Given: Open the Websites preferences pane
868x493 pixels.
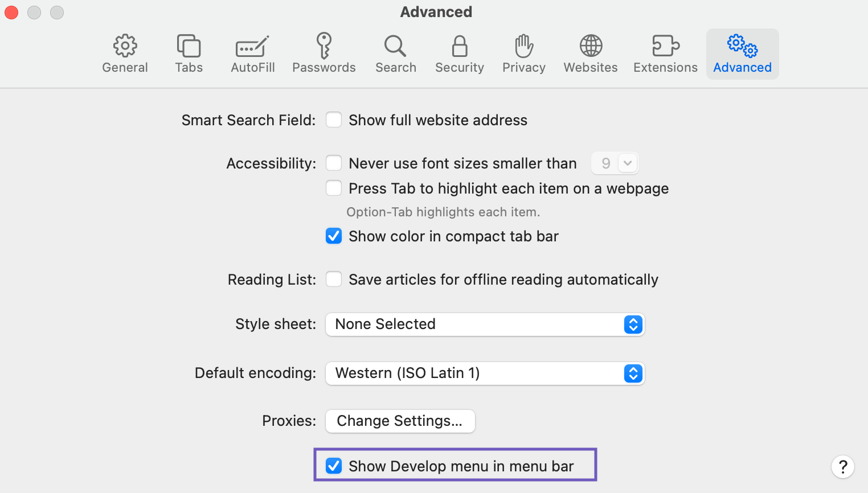Looking at the screenshot, I should click(x=591, y=54).
